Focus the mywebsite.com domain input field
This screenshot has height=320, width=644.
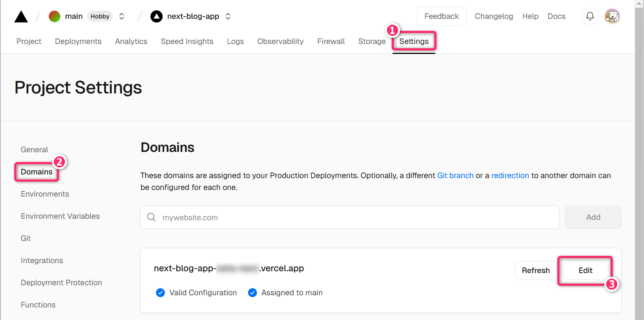click(355, 217)
